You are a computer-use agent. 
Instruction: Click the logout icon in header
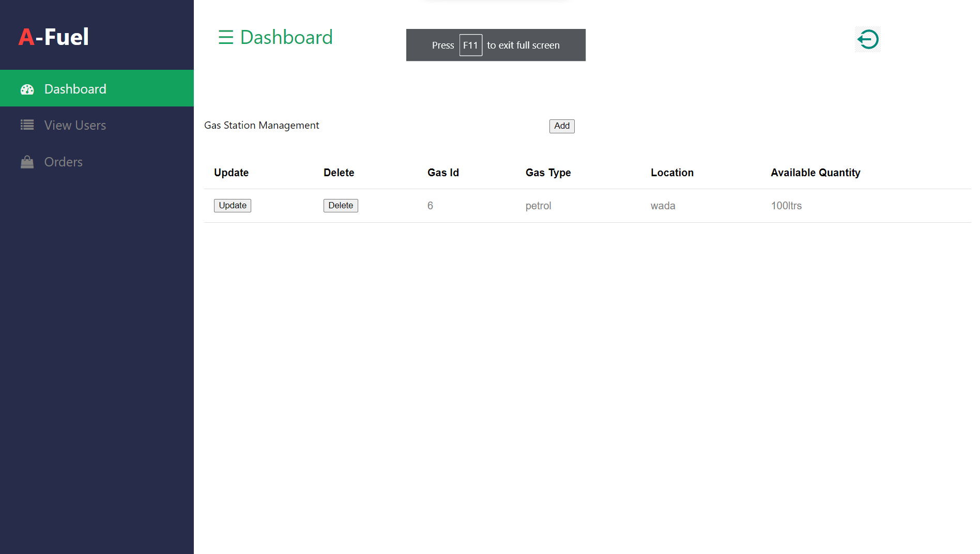(868, 39)
